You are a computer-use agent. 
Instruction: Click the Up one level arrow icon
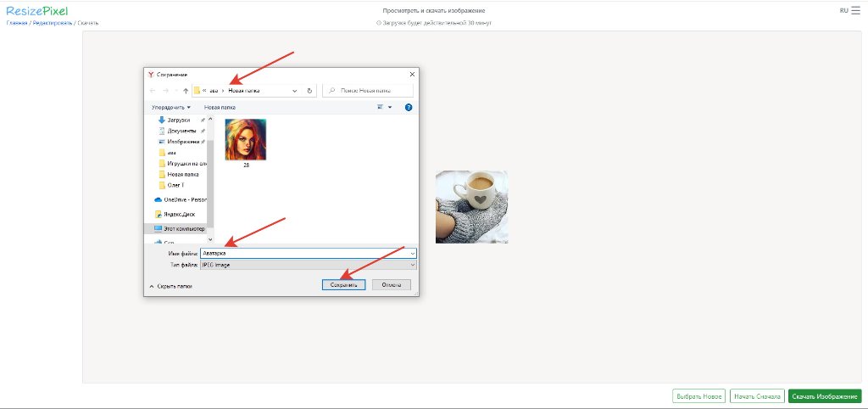click(186, 91)
